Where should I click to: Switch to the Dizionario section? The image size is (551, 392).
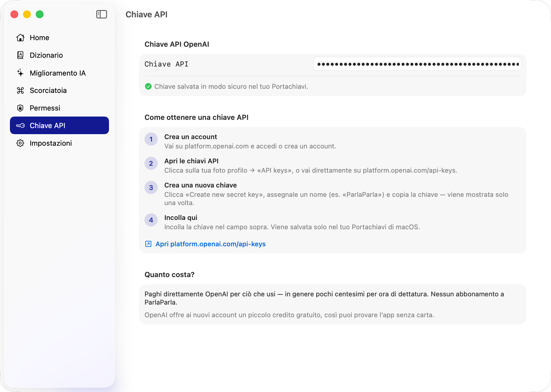point(46,55)
